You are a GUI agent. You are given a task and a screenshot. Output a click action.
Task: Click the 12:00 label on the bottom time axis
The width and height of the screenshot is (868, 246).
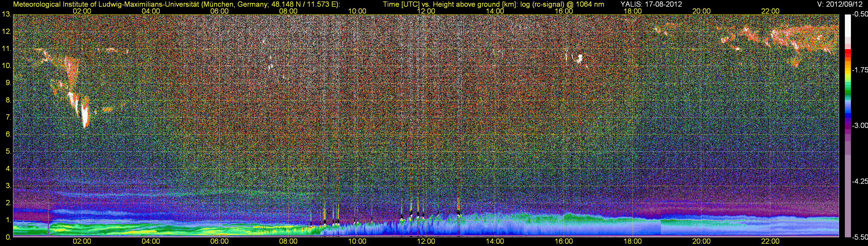pyautogui.click(x=426, y=241)
